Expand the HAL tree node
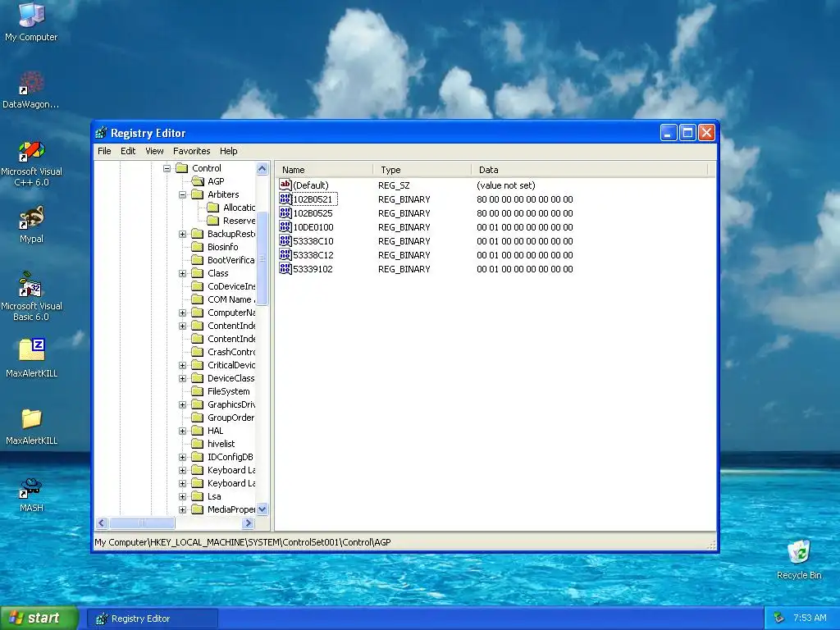This screenshot has width=840, height=630. (x=182, y=431)
